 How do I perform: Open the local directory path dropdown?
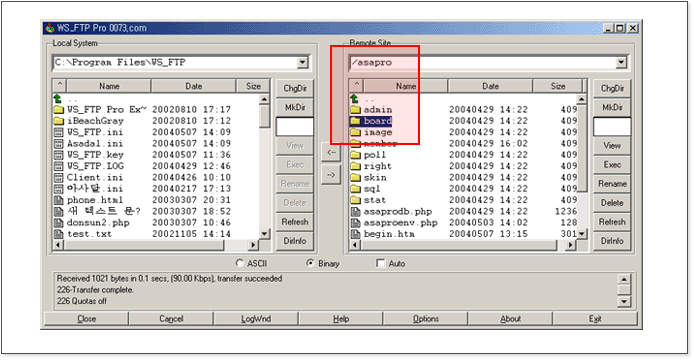point(303,62)
